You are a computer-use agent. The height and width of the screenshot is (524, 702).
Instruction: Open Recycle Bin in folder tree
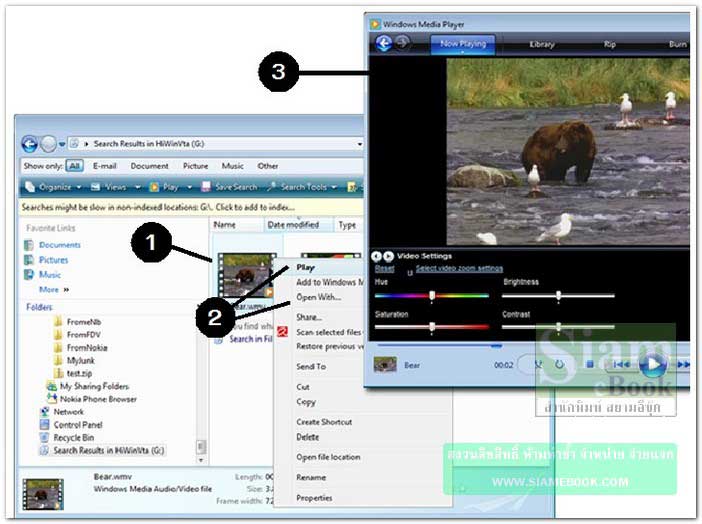[73, 438]
